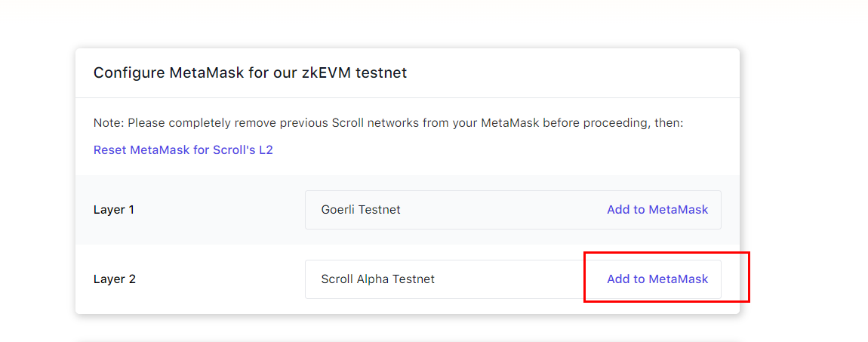
Task: Click the word Note at start of instructions
Action: pos(108,122)
